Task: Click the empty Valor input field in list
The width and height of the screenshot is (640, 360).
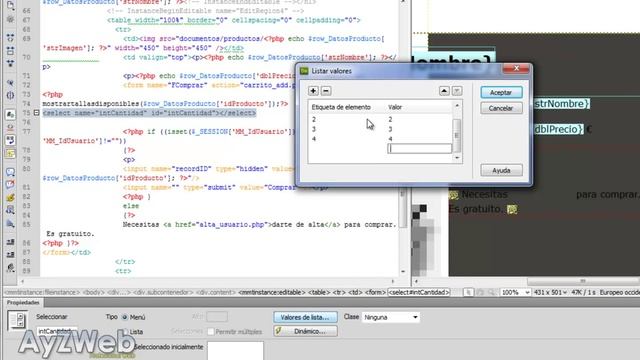Action: (419, 149)
